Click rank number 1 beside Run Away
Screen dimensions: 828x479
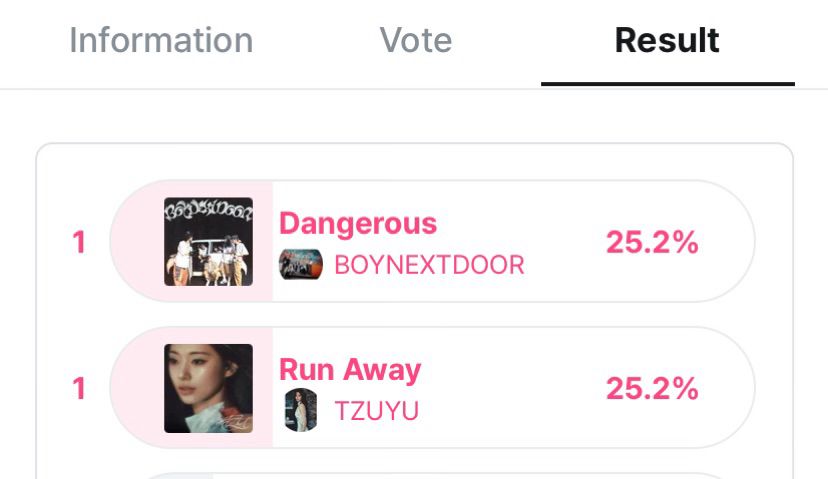click(79, 389)
